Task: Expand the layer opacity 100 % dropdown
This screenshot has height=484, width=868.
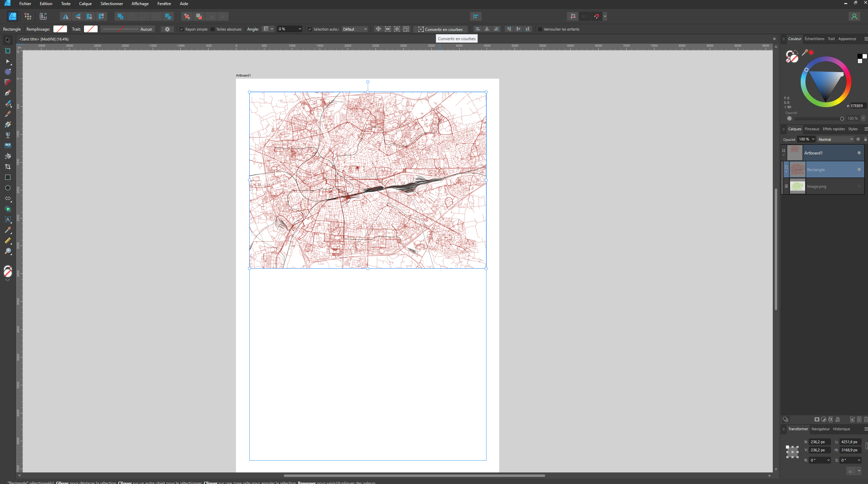Action: [813, 139]
